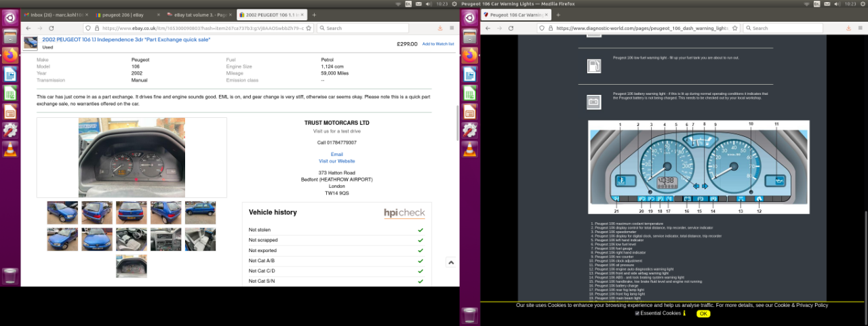Select the first car thumbnail in top row

pyautogui.click(x=62, y=213)
